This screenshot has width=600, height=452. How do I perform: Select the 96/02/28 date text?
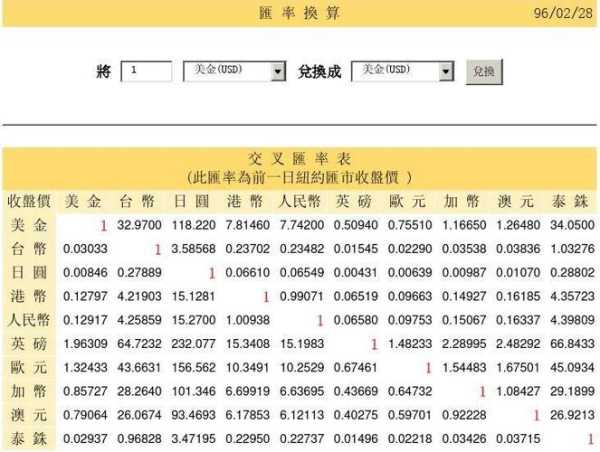coord(563,13)
